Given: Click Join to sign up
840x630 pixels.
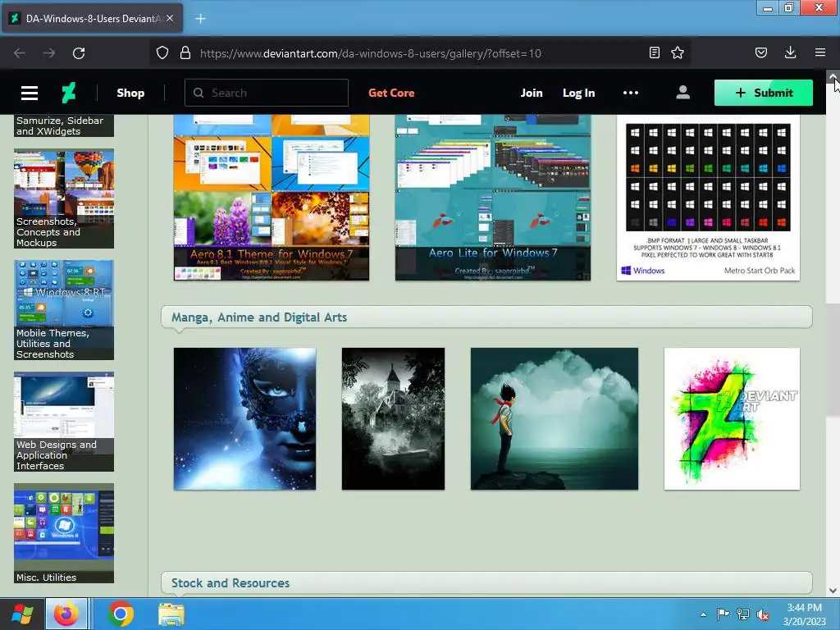Looking at the screenshot, I should click(532, 93).
